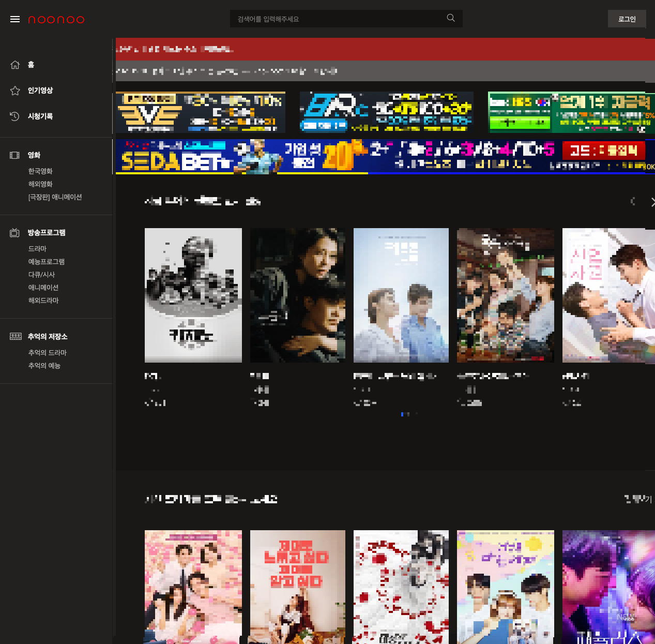The height and width of the screenshot is (644, 655).
Task: Open 해외영화 link
Action: 40,184
